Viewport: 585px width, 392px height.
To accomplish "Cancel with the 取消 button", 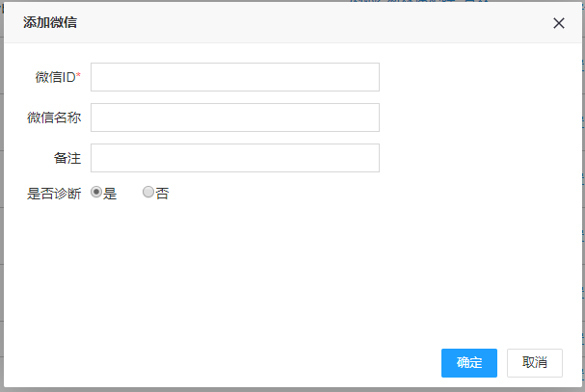I will click(534, 362).
